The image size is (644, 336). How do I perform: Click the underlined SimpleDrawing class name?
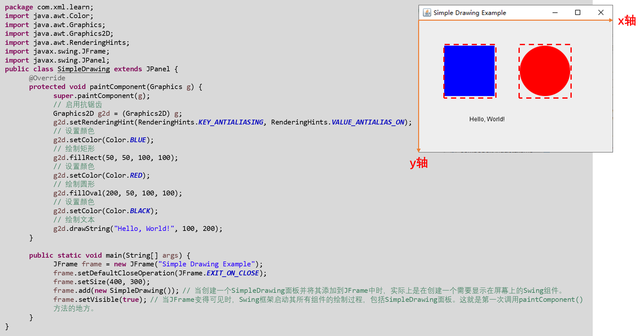point(84,69)
